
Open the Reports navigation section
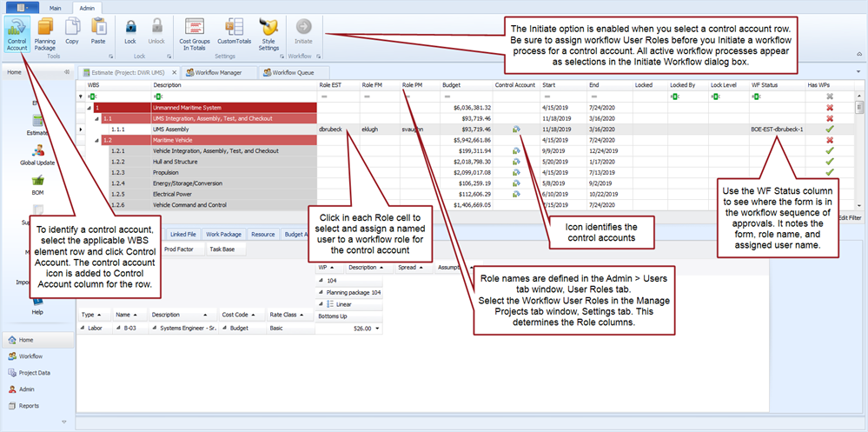click(29, 405)
